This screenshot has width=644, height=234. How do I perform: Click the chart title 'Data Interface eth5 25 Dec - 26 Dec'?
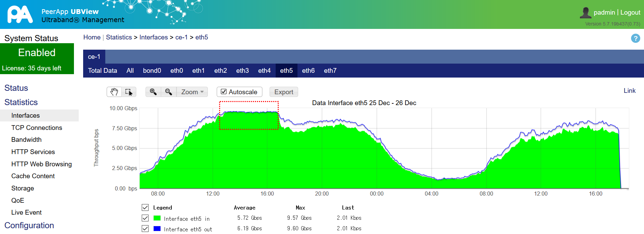(x=364, y=103)
